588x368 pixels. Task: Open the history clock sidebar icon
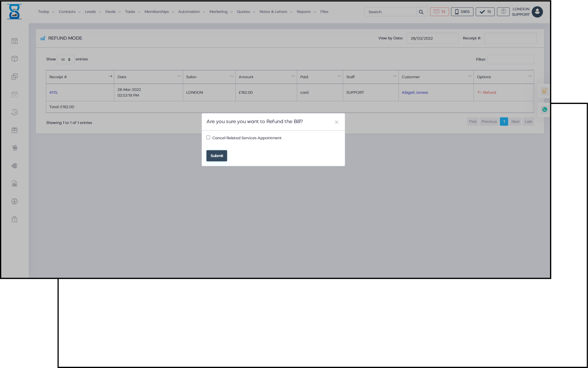click(x=14, y=112)
